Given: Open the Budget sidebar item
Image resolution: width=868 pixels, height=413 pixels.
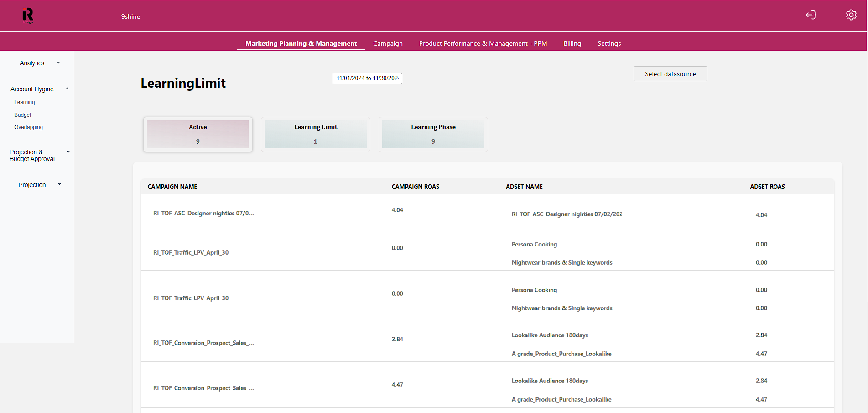Looking at the screenshot, I should (x=23, y=115).
